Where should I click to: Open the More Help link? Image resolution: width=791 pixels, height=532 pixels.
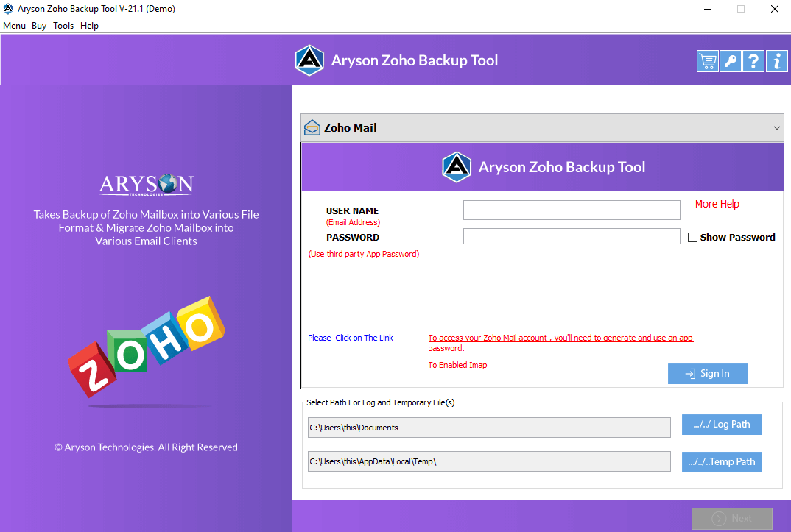click(717, 204)
